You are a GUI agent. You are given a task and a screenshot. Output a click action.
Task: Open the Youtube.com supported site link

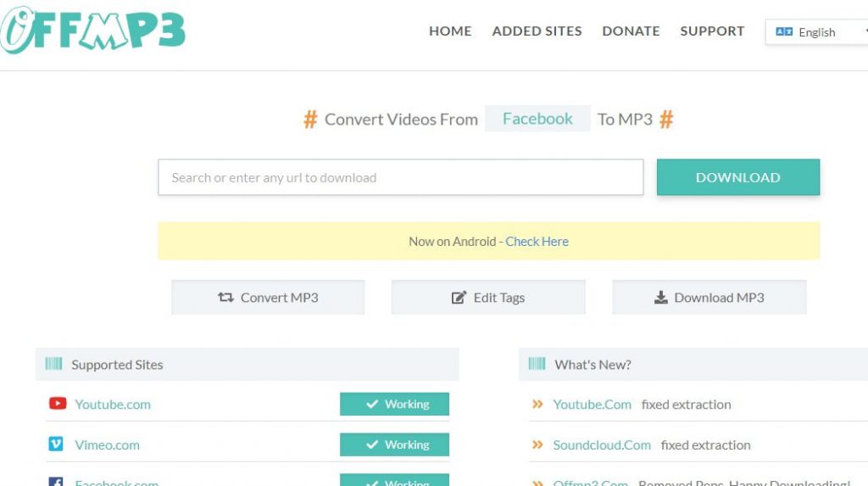(113, 405)
